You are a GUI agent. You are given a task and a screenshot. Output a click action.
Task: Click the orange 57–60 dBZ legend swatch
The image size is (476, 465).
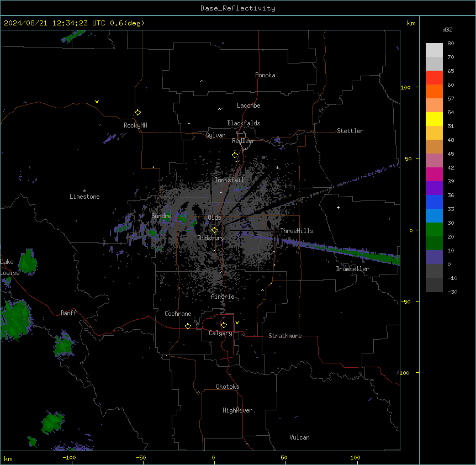(434, 91)
